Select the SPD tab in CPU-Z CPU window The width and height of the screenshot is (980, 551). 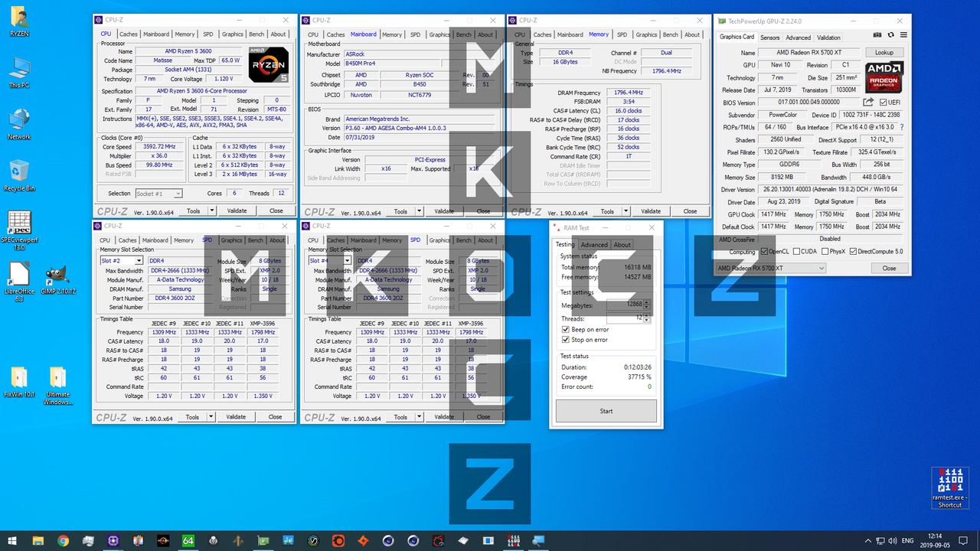click(x=208, y=34)
